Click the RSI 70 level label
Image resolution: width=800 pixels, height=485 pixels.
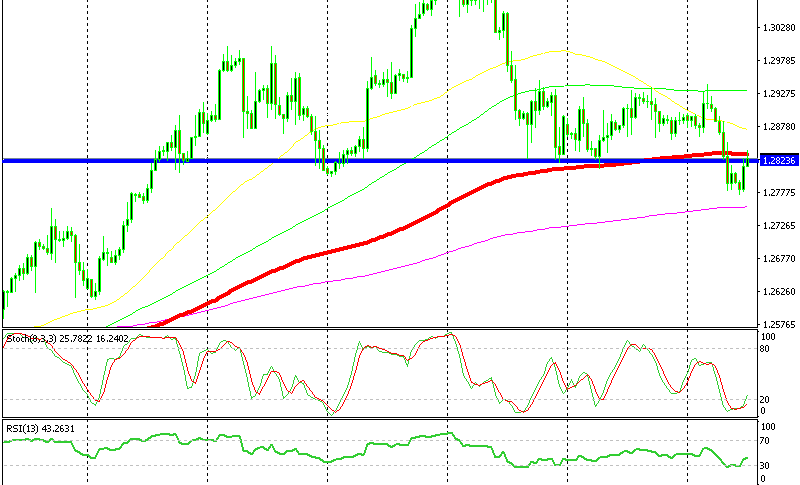[x=764, y=441]
